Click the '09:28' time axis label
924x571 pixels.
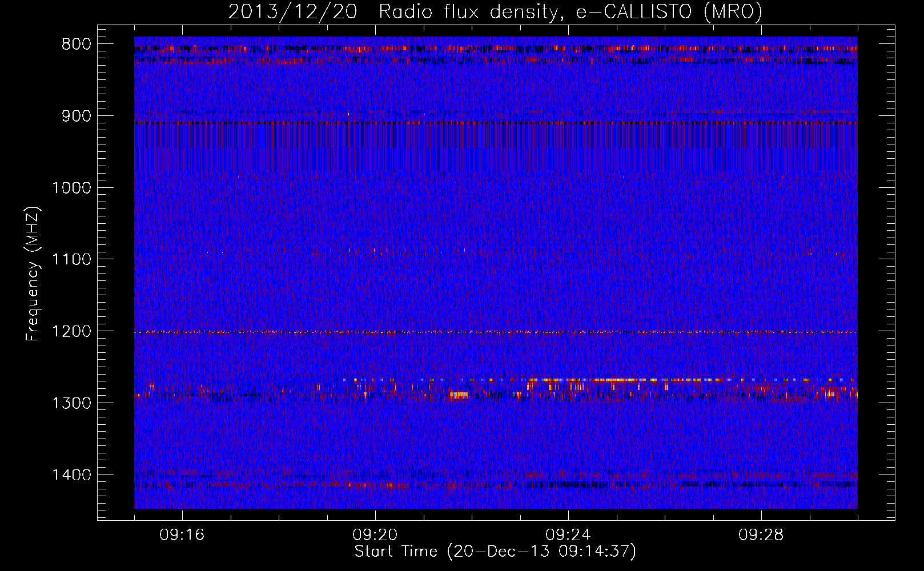(x=761, y=535)
